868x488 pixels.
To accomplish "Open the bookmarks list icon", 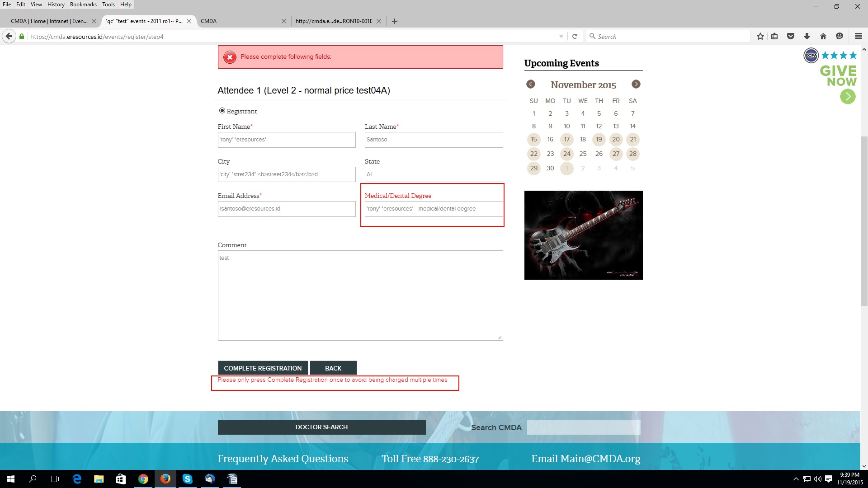I will pyautogui.click(x=774, y=36).
